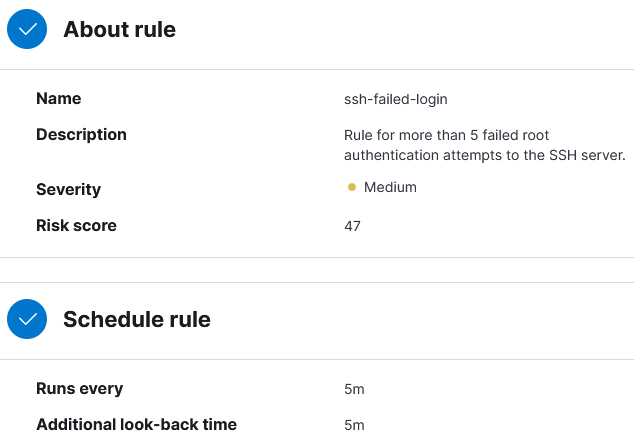
Task: Select the Description field label
Action: (81, 135)
